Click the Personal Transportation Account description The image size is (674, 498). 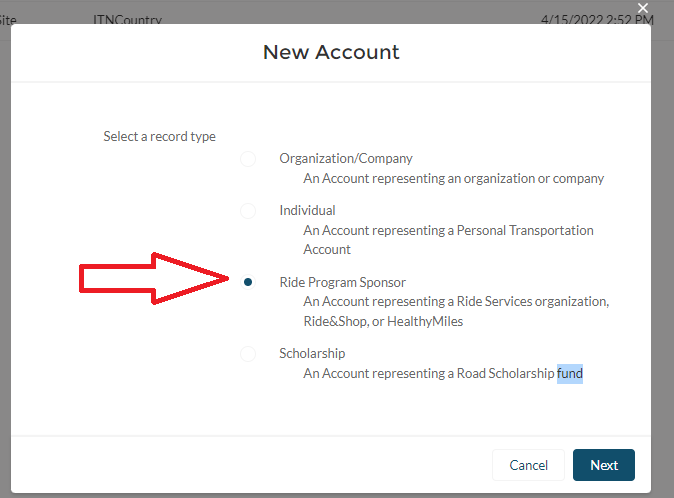448,239
